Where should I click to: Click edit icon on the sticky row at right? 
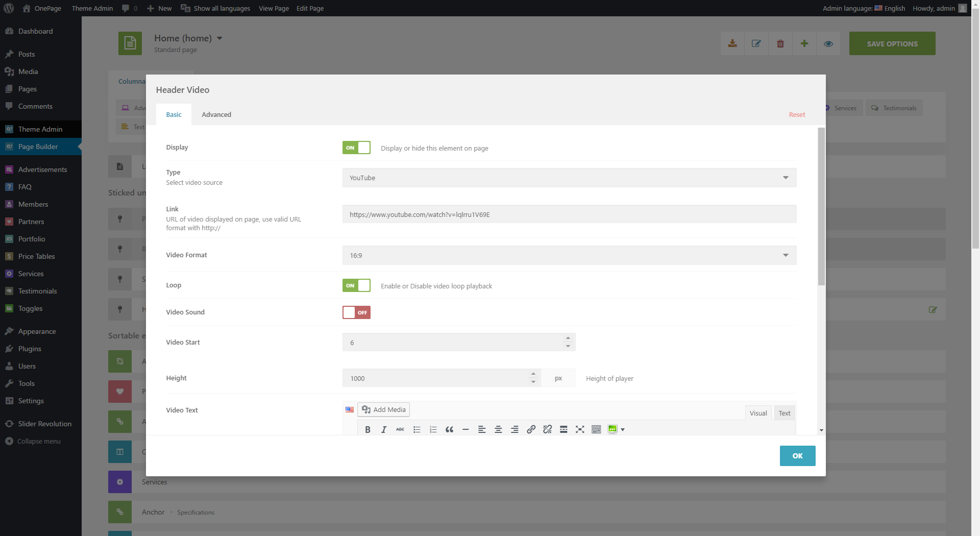(933, 310)
